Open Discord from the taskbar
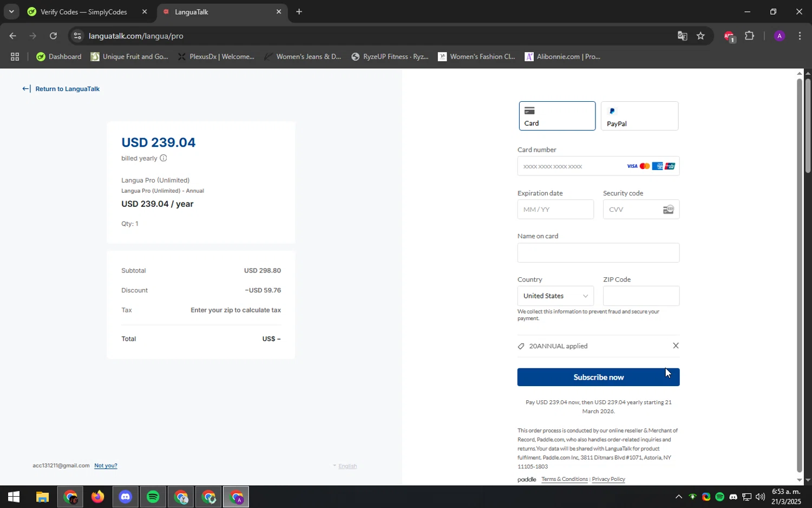 click(126, 497)
